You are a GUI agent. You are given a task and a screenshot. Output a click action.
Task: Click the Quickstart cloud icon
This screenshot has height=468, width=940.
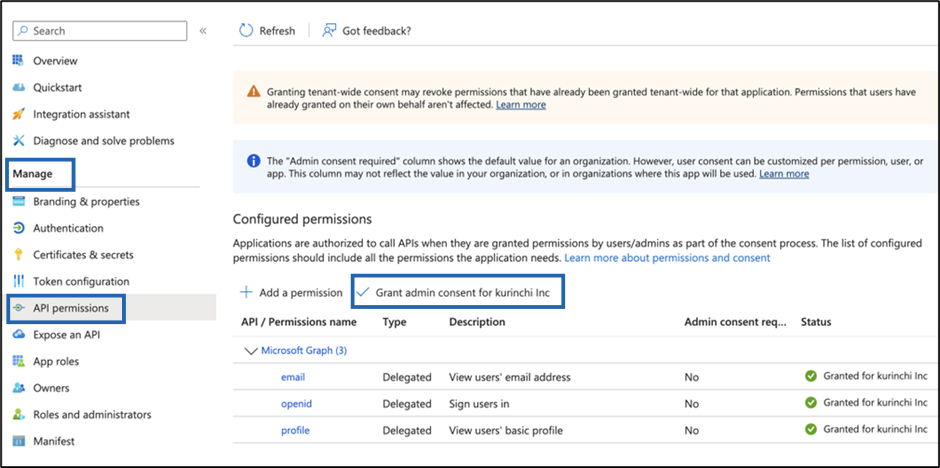19,87
